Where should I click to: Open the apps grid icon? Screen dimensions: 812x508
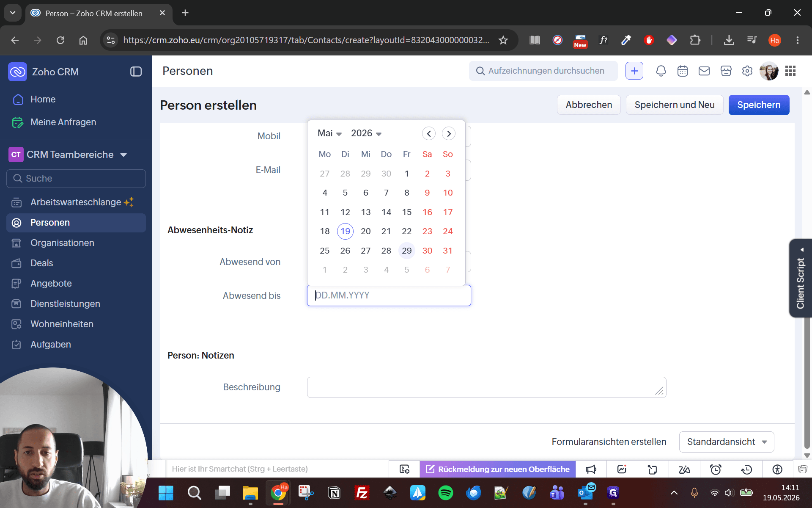(x=790, y=71)
